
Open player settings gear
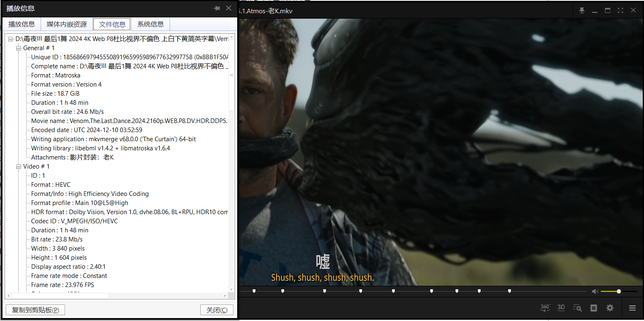[x=610, y=308]
